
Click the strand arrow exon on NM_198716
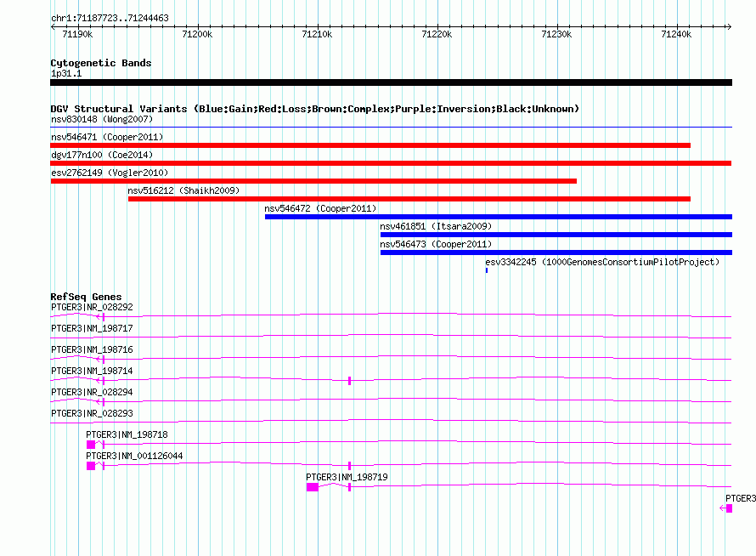click(101, 360)
